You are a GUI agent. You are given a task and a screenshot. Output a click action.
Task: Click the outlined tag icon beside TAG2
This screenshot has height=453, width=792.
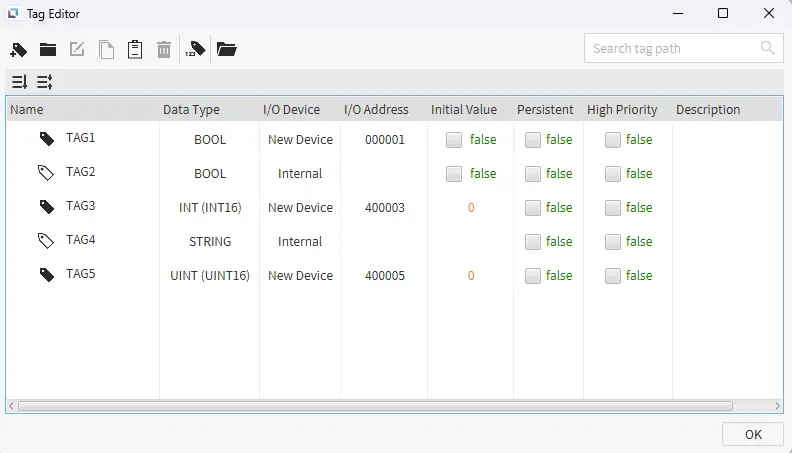click(46, 173)
